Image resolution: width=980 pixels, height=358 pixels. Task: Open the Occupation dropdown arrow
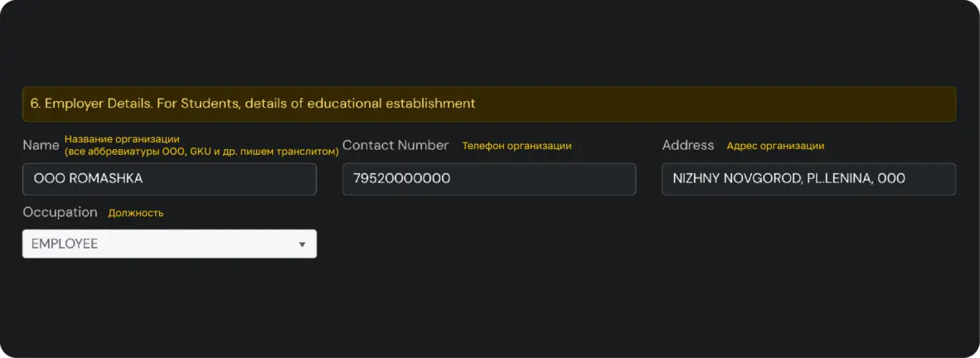(x=302, y=244)
